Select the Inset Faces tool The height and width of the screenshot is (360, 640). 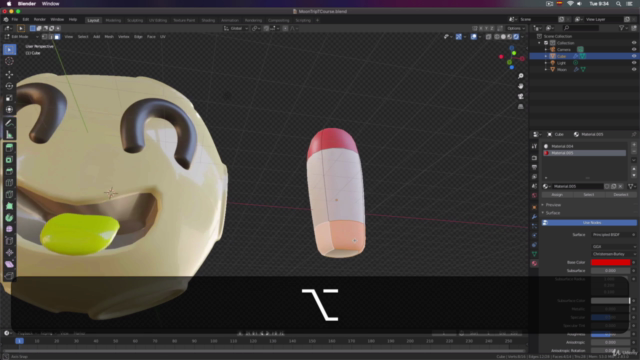9,160
